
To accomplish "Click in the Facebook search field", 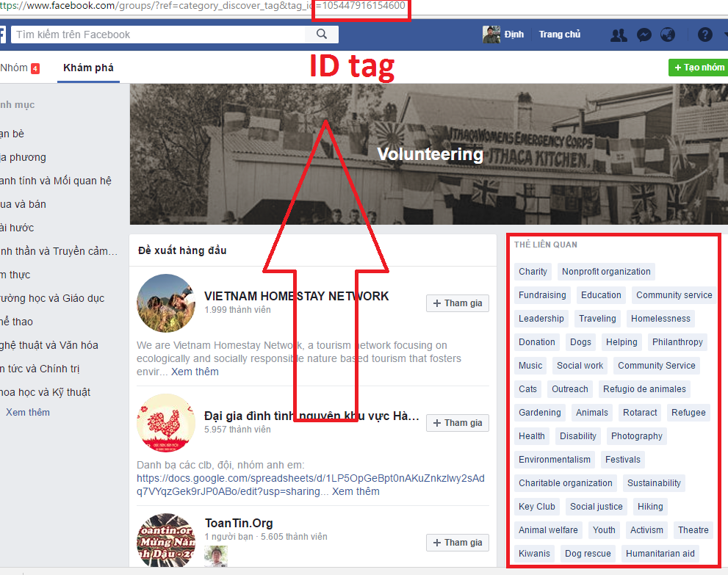I will [x=158, y=35].
